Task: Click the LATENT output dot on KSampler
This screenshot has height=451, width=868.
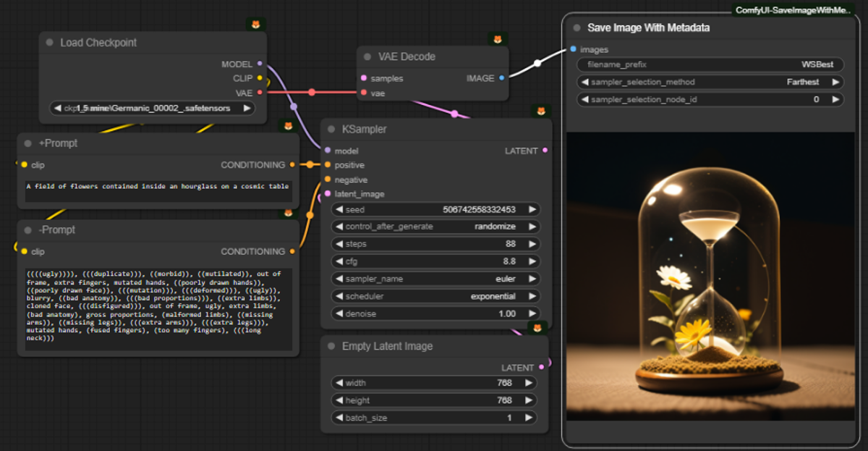Action: (545, 151)
